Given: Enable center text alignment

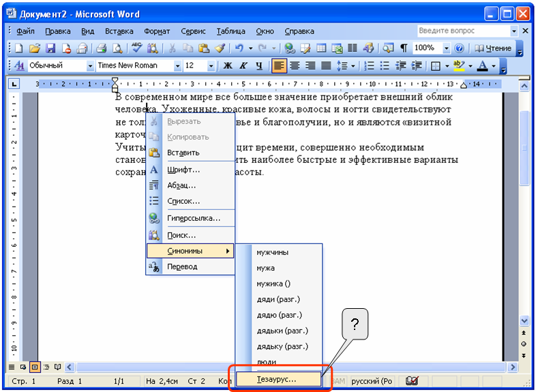Looking at the screenshot, I should pyautogui.click(x=295, y=66).
